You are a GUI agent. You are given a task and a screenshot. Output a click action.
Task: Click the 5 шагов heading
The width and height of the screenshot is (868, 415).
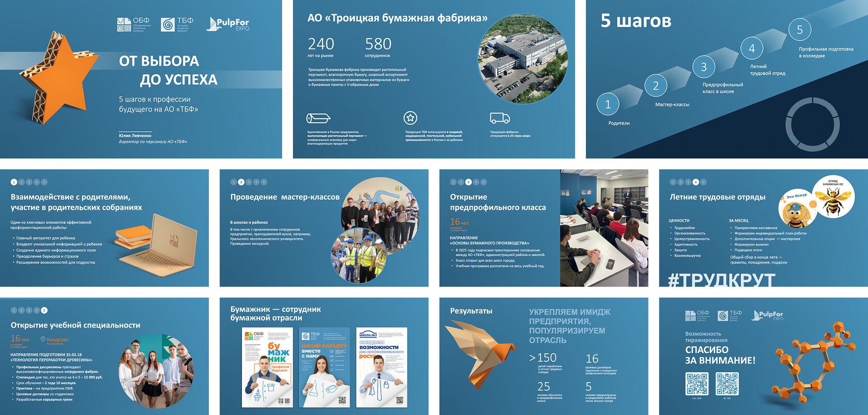click(x=636, y=21)
